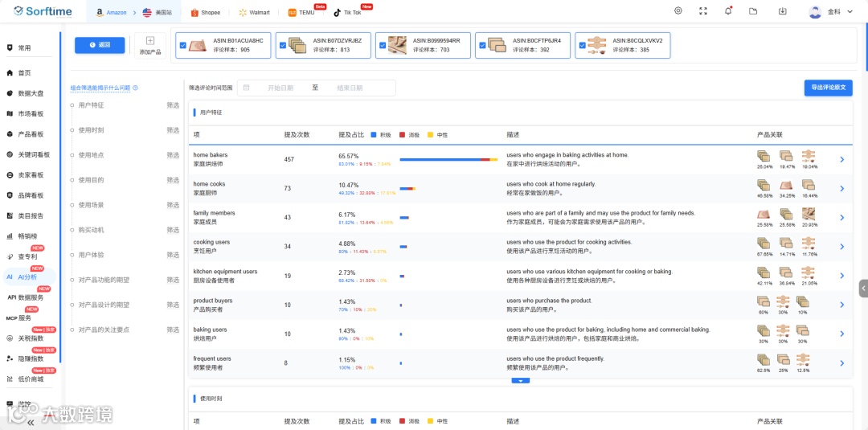
Task: Expand kitchen equipment users row arrow
Action: 842,276
